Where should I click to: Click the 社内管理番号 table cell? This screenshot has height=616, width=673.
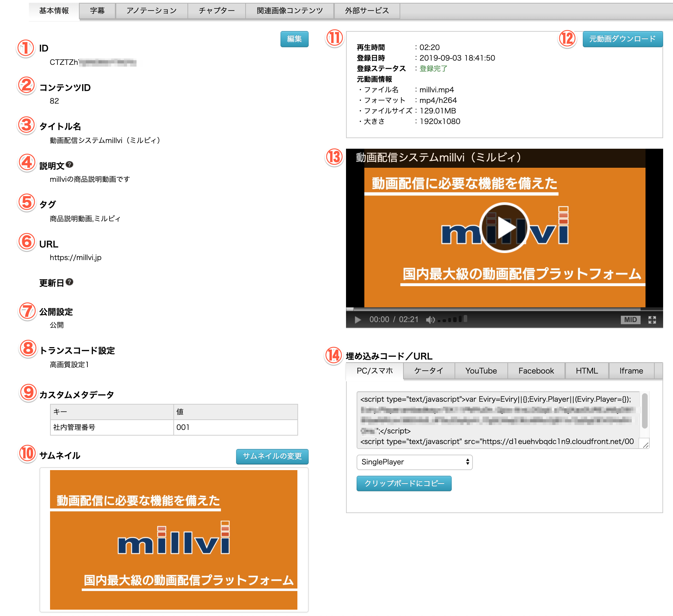[x=112, y=427]
